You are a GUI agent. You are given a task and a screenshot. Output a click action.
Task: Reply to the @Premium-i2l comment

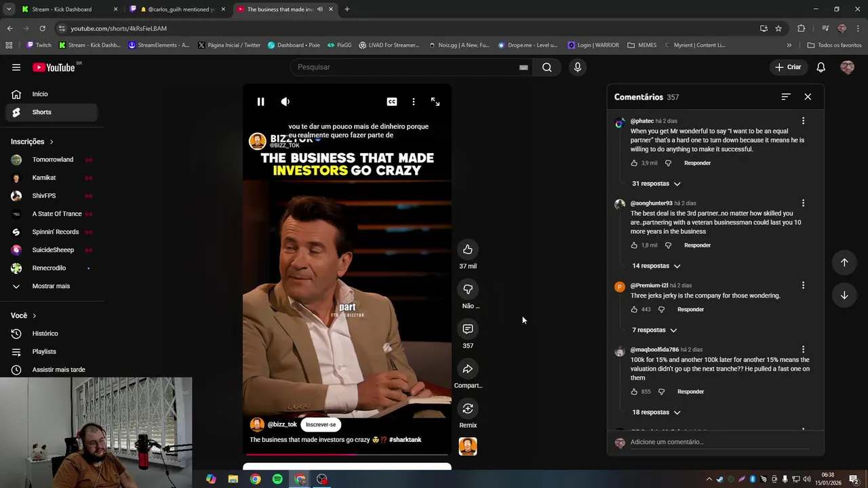[x=690, y=310]
